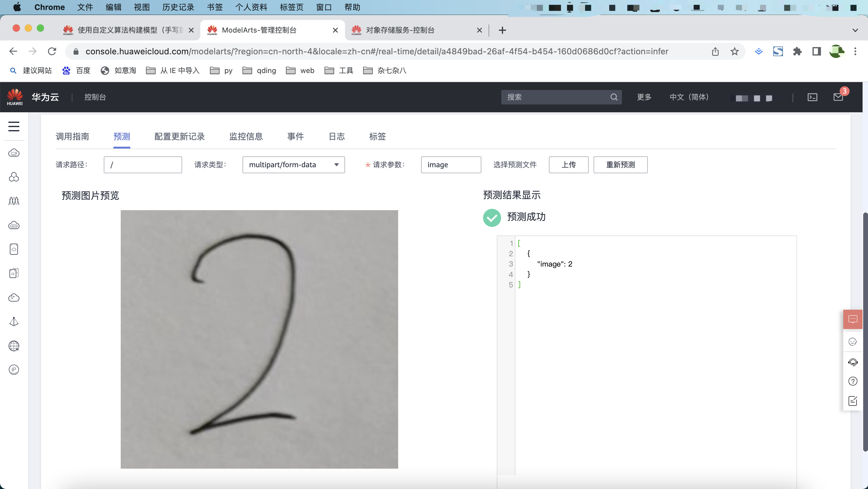The image size is (868, 489).
Task: Open the hamburger navigation menu
Action: click(x=14, y=126)
